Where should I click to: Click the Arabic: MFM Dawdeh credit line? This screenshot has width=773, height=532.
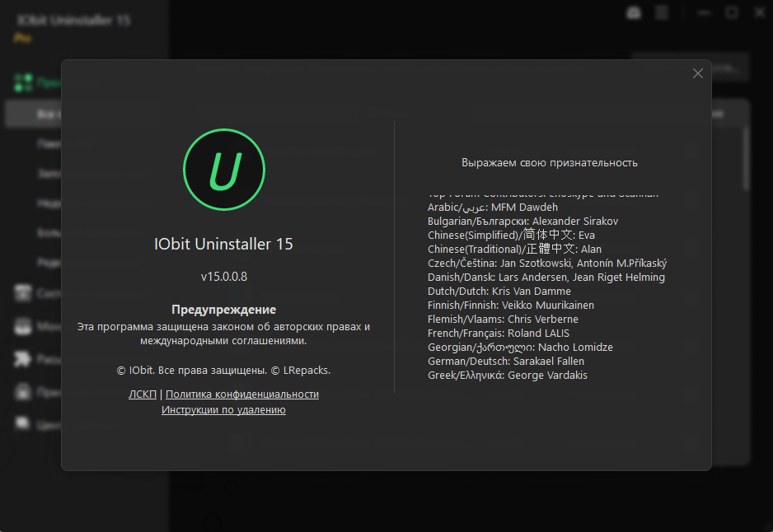click(493, 208)
